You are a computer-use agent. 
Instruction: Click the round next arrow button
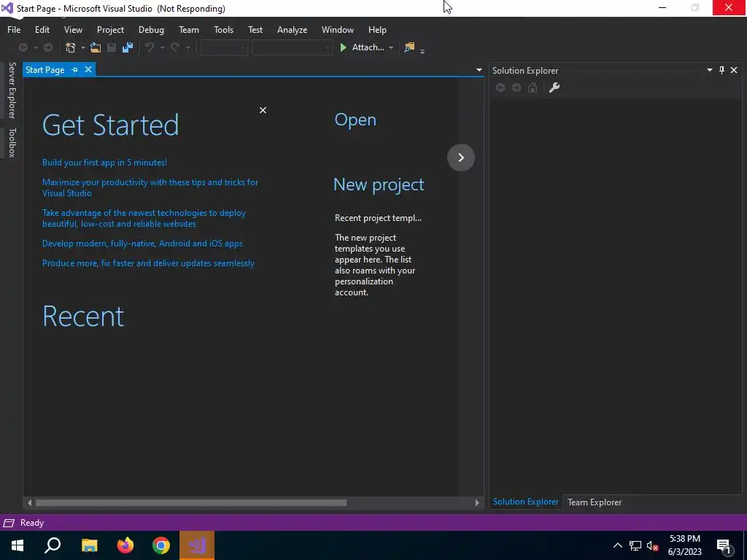pos(461,157)
